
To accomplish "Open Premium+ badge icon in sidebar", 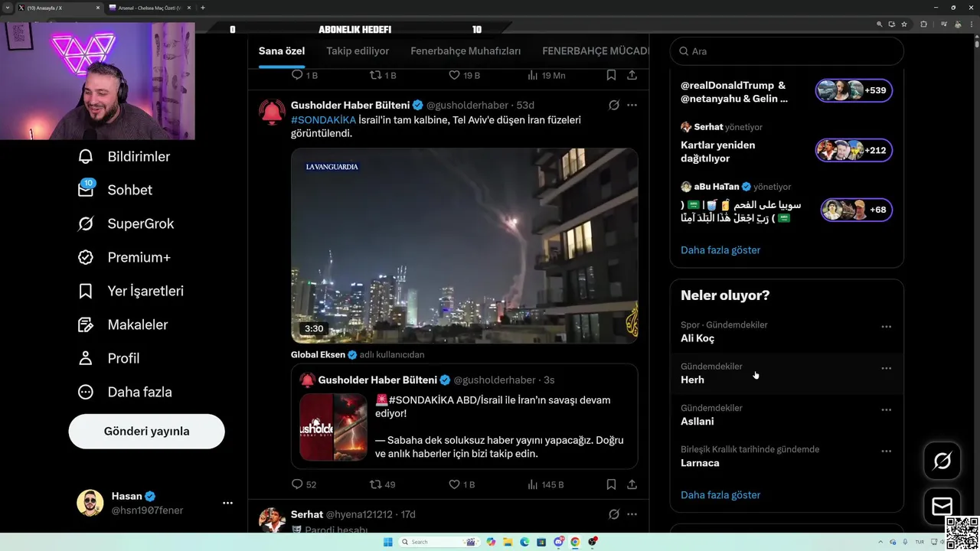I will pyautogui.click(x=86, y=257).
